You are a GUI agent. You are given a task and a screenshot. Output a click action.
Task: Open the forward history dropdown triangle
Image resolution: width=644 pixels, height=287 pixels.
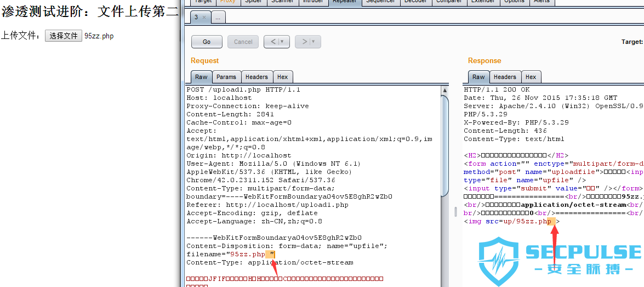click(x=314, y=42)
